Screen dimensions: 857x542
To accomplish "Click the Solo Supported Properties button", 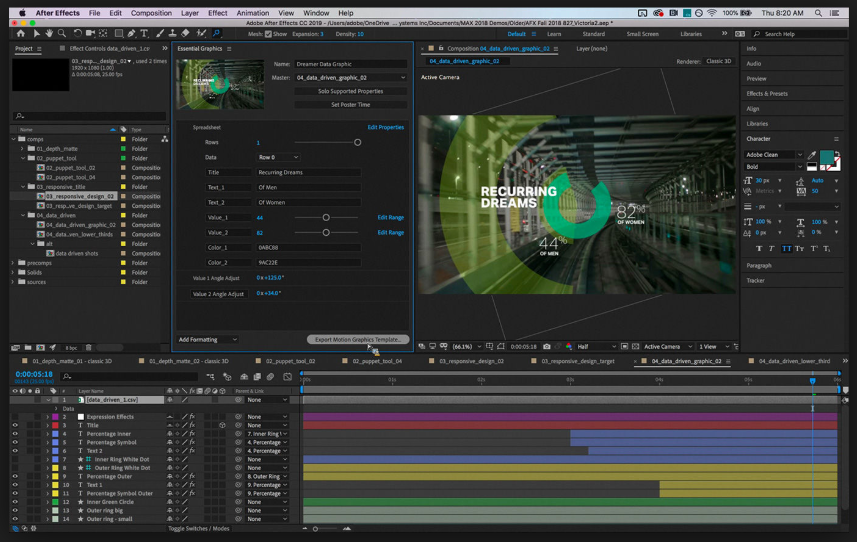I will click(350, 91).
